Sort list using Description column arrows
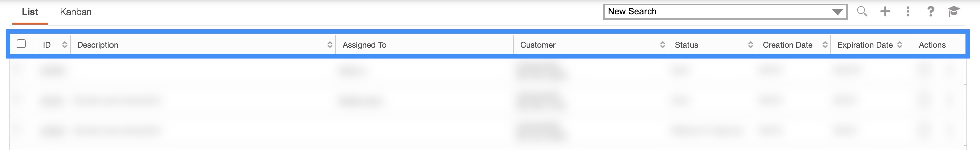 point(330,45)
